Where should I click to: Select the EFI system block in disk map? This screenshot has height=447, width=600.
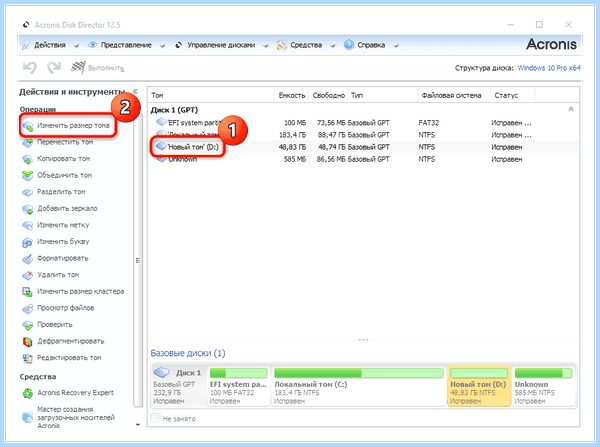[x=238, y=386]
